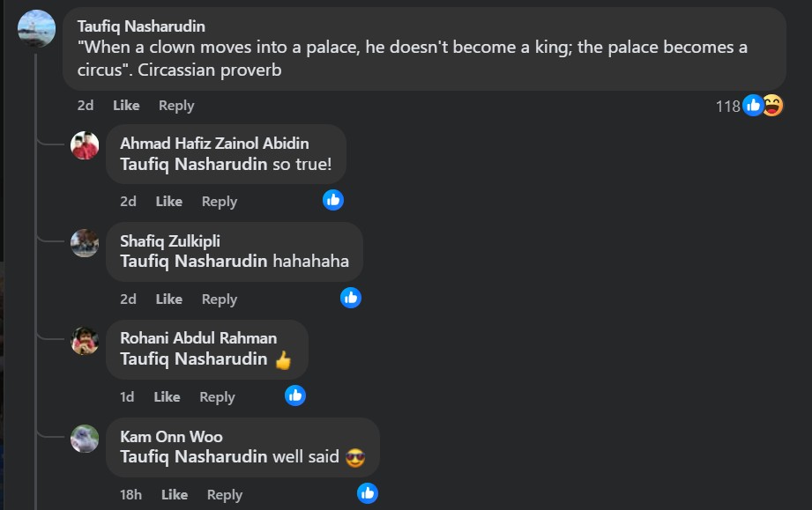Click the 18h timestamp on Kam Onn Woo's reply
812x510 pixels.
[130, 495]
